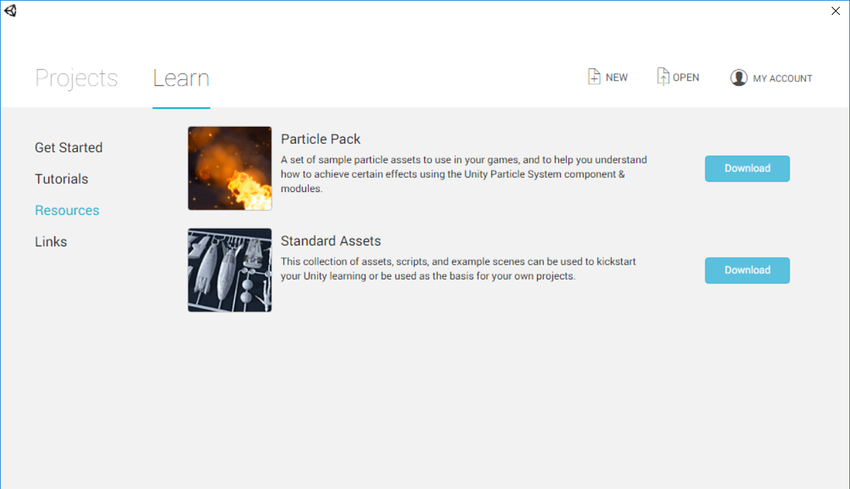This screenshot has height=489, width=850.
Task: Click the Standard Assets model kit thumbnail
Action: pyautogui.click(x=229, y=270)
